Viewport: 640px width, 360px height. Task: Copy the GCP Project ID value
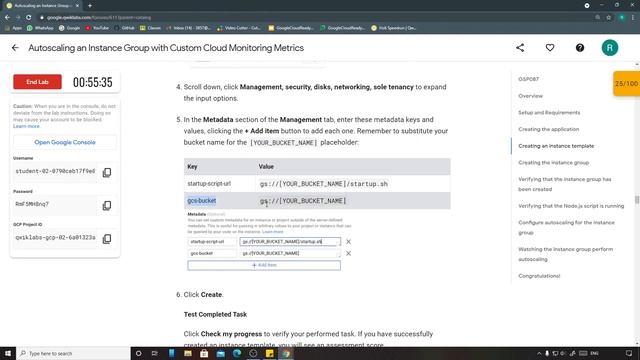[107, 238]
